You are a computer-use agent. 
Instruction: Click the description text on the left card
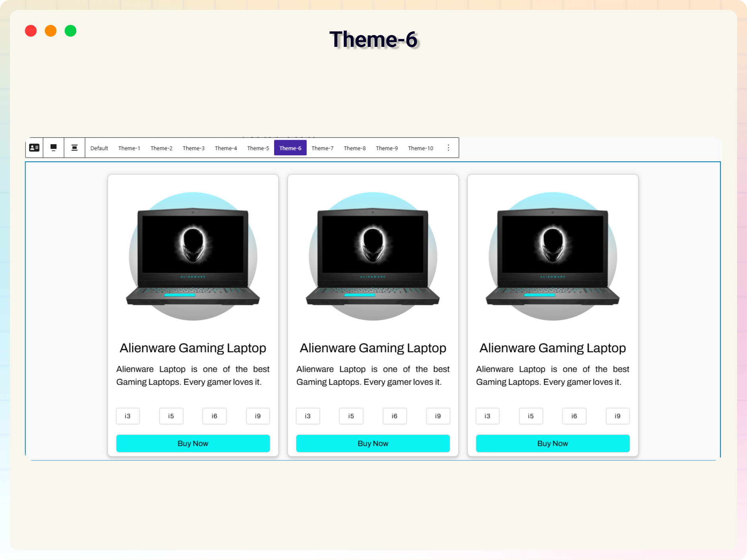click(x=193, y=375)
